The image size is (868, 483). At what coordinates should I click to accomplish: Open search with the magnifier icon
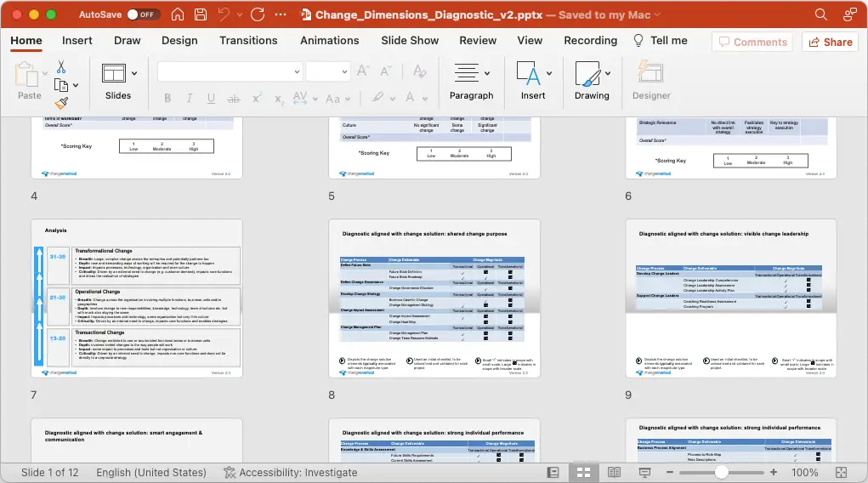tap(821, 14)
